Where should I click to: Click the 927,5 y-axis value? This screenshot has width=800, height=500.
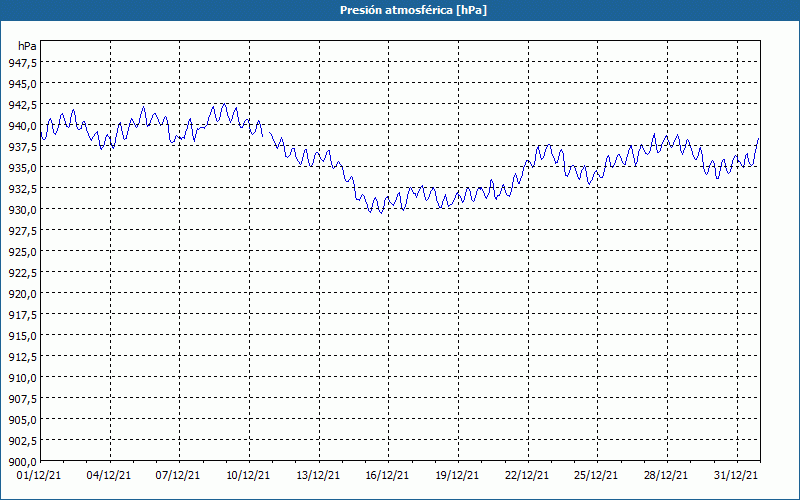22,231
